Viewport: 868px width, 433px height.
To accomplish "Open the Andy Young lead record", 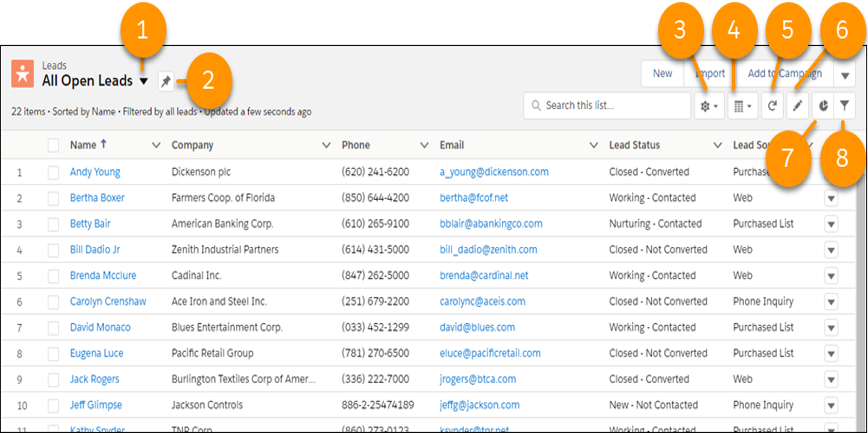I will click(x=95, y=172).
